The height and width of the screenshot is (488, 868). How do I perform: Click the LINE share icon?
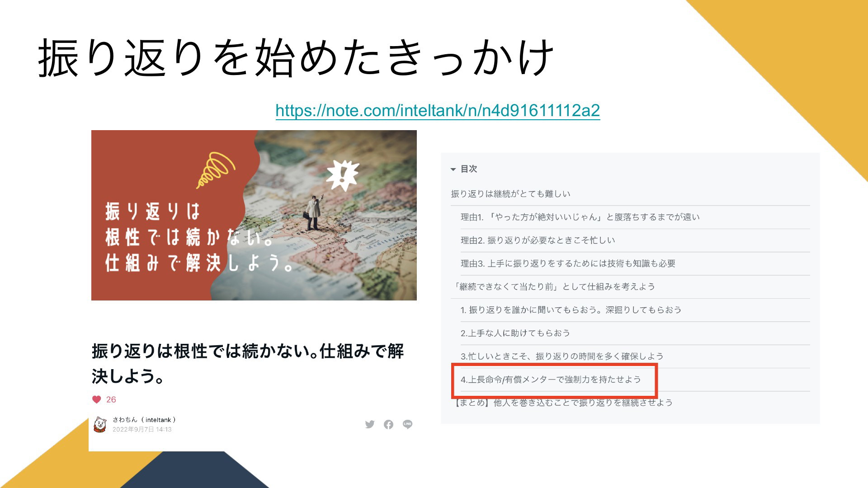click(407, 424)
